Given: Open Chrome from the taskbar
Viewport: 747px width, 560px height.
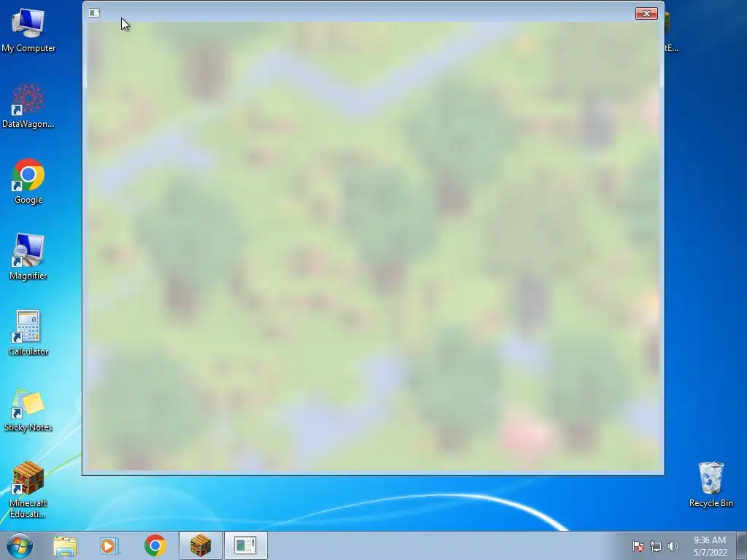Looking at the screenshot, I should click(155, 545).
